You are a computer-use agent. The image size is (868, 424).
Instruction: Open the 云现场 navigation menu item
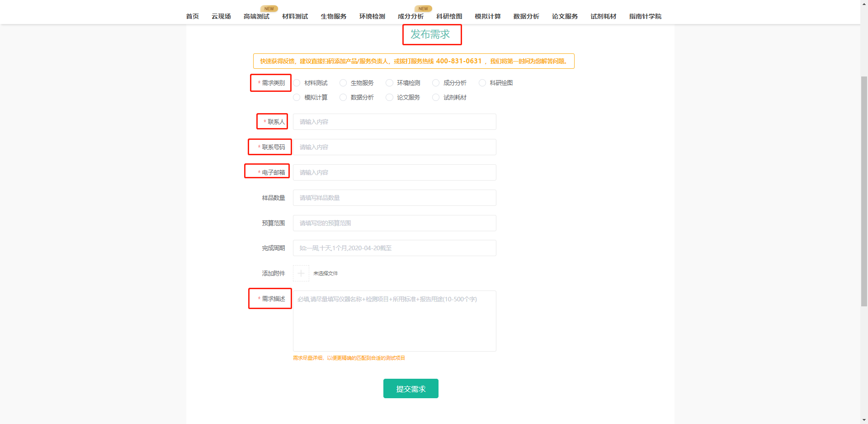click(x=221, y=16)
